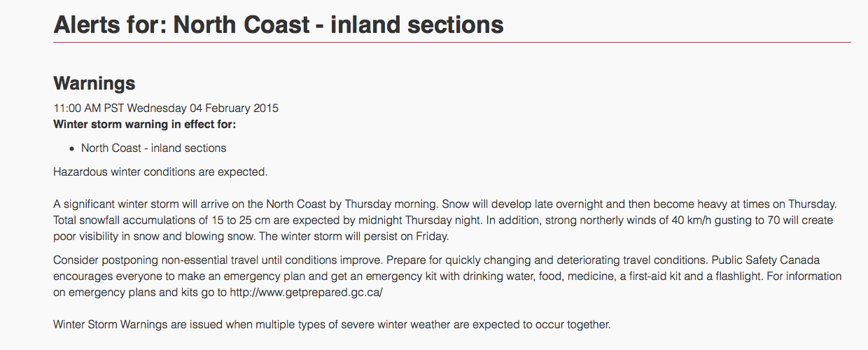Click the 'North Coast - inland sections' bullet item
868x350 pixels.
(x=153, y=148)
